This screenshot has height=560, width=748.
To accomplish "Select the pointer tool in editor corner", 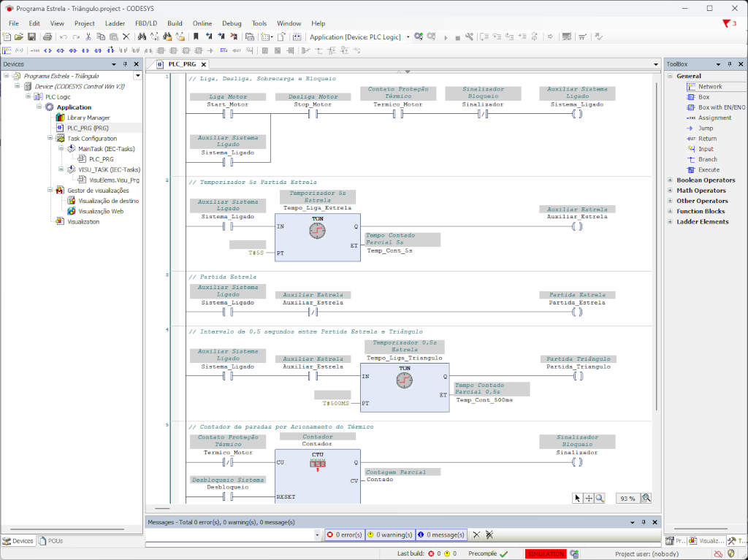I will (x=577, y=498).
